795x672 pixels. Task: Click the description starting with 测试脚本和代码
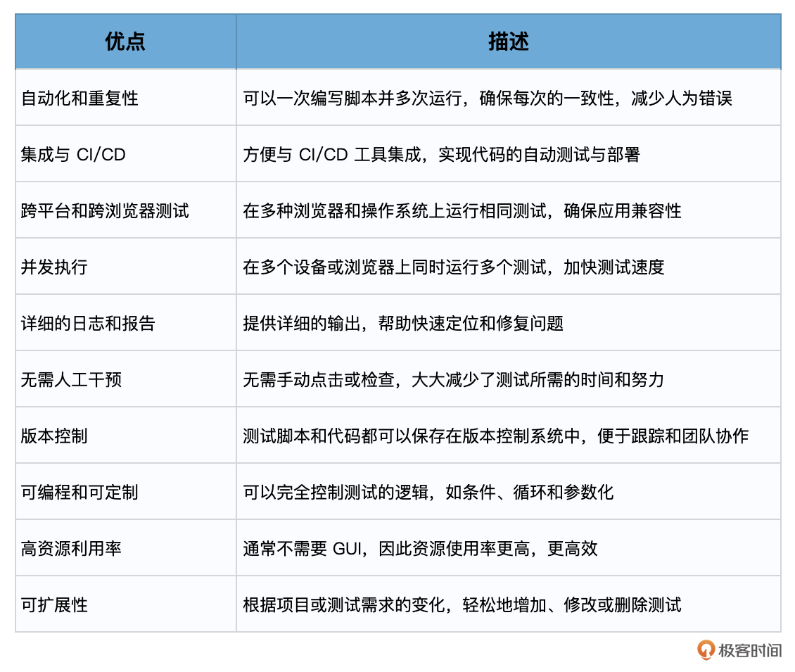pos(495,436)
